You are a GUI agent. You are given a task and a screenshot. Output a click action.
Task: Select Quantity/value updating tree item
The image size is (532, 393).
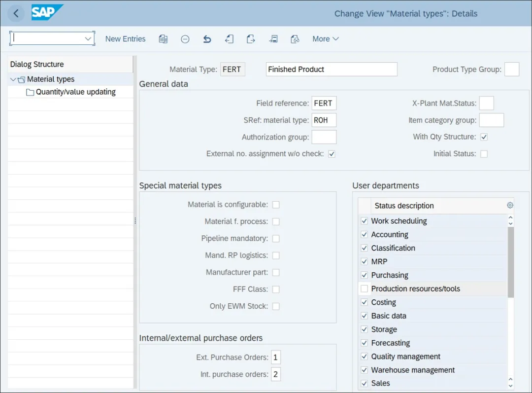click(x=76, y=92)
